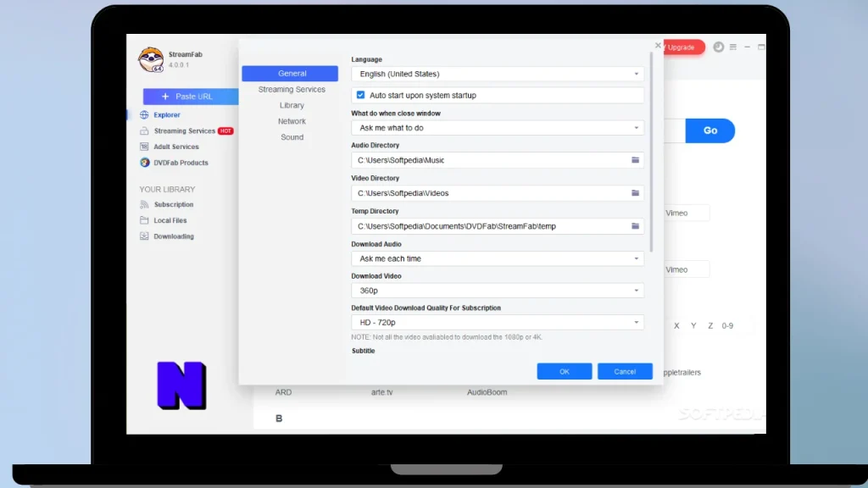Click the clock history icon in title bar
The height and width of the screenshot is (488, 868).
(x=718, y=47)
